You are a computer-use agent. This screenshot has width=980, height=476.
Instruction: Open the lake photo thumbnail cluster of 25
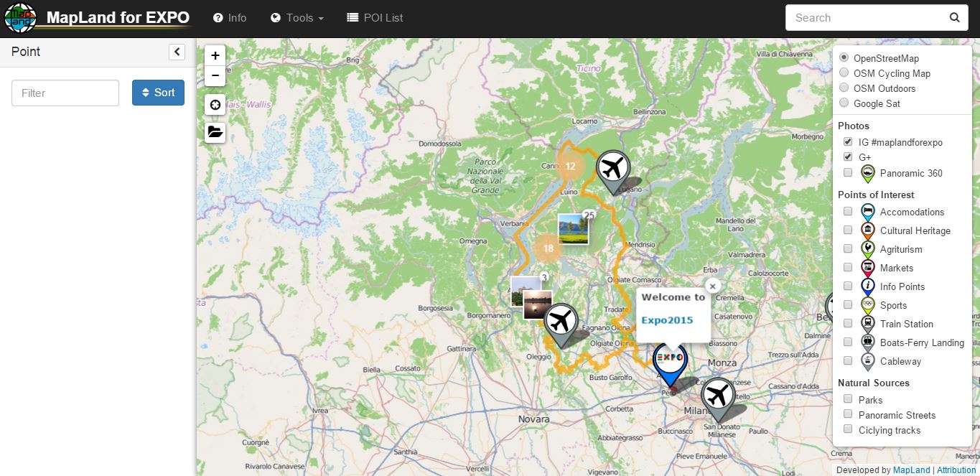coord(573,229)
